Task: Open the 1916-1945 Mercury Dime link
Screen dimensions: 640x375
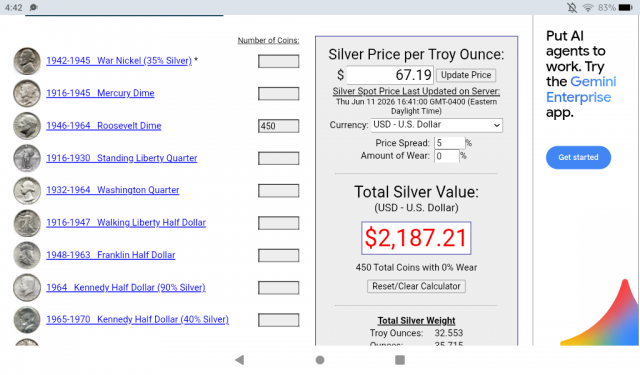Action: (100, 93)
